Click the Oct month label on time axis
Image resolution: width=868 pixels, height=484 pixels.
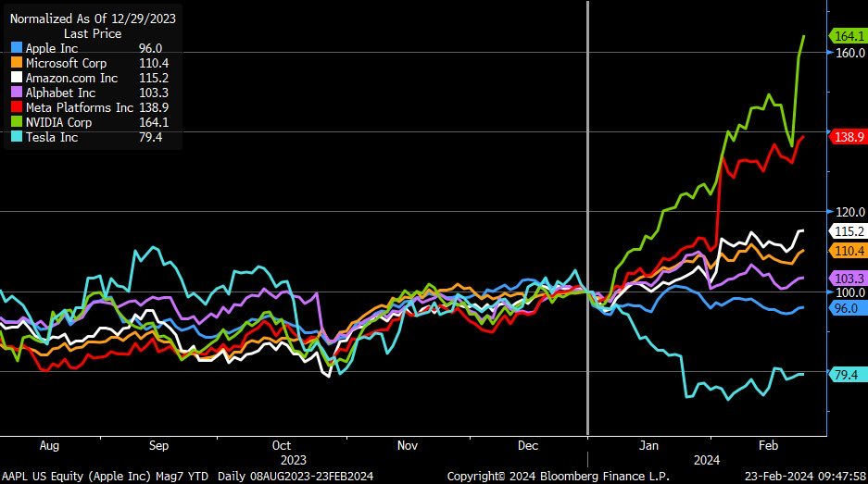tap(282, 446)
